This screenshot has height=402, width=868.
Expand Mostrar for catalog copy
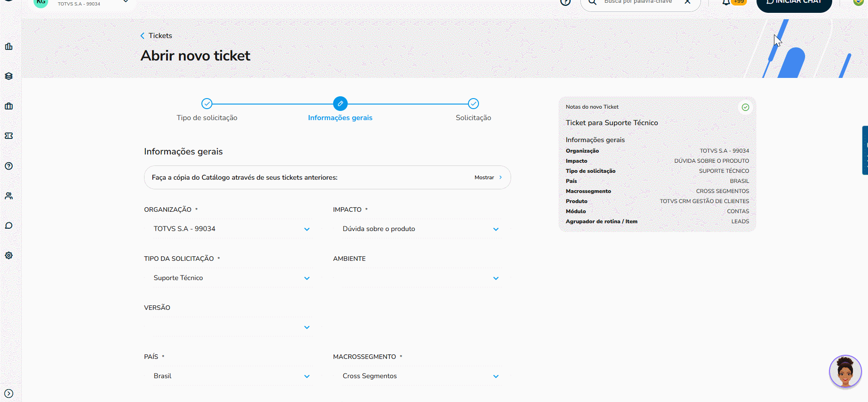(488, 177)
